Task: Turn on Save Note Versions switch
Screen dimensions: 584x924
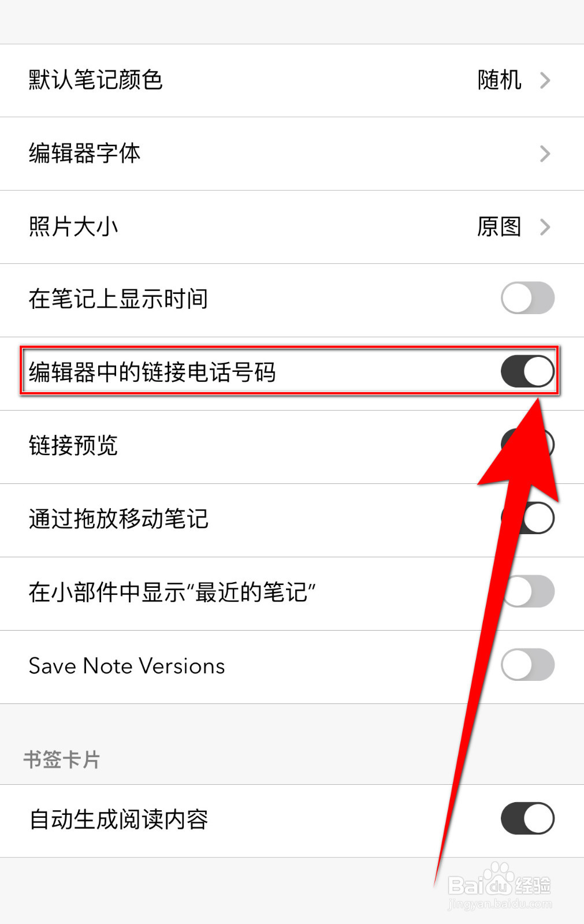Action: pyautogui.click(x=527, y=665)
